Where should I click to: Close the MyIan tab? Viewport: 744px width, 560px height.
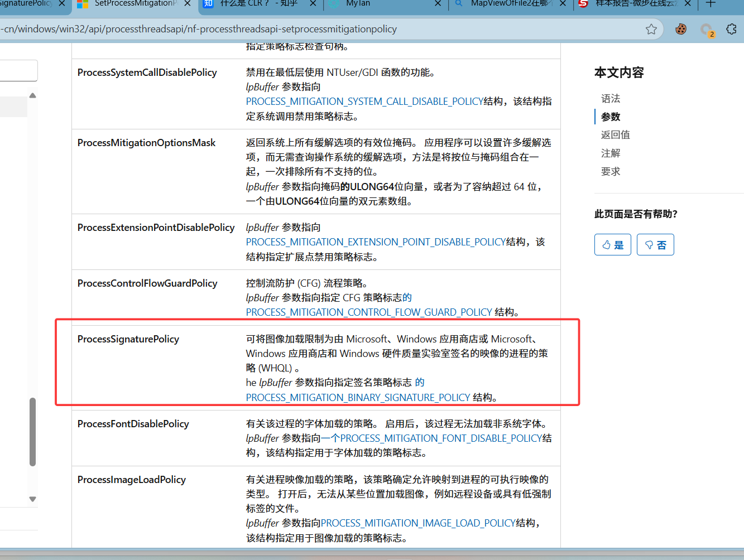click(438, 4)
